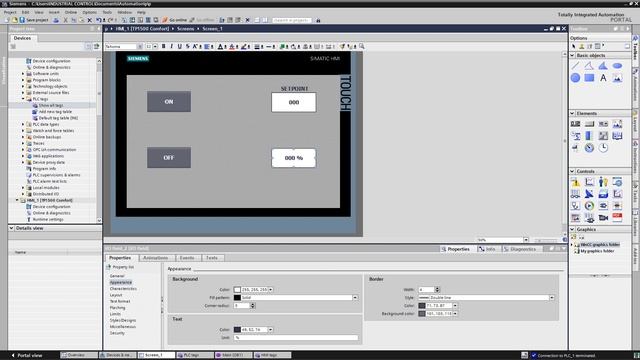
Task: Click the Corner radius stepper
Action: (253, 305)
